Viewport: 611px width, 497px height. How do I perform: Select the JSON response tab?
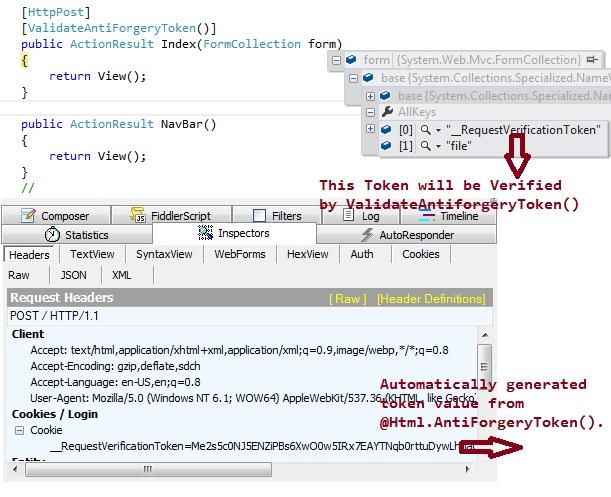73,275
